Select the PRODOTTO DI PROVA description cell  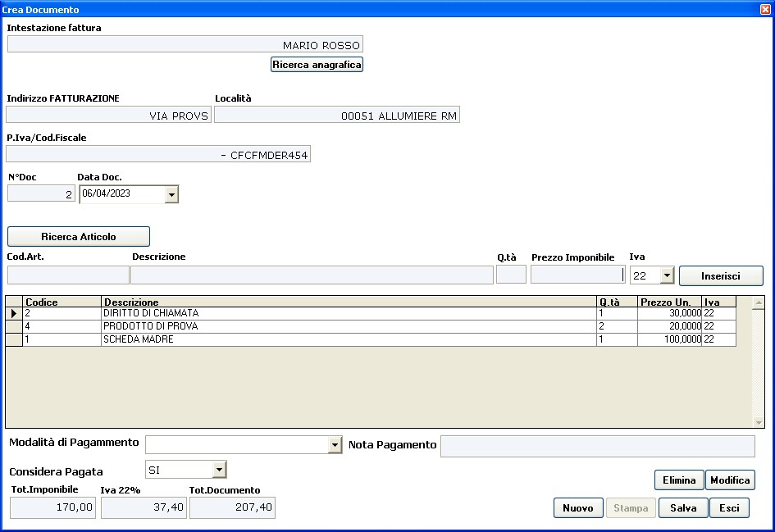349,326
